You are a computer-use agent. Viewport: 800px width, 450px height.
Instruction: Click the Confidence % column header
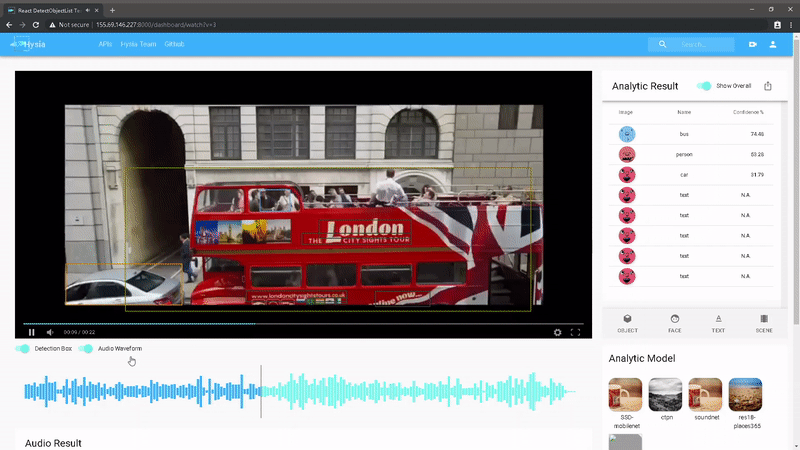click(748, 112)
